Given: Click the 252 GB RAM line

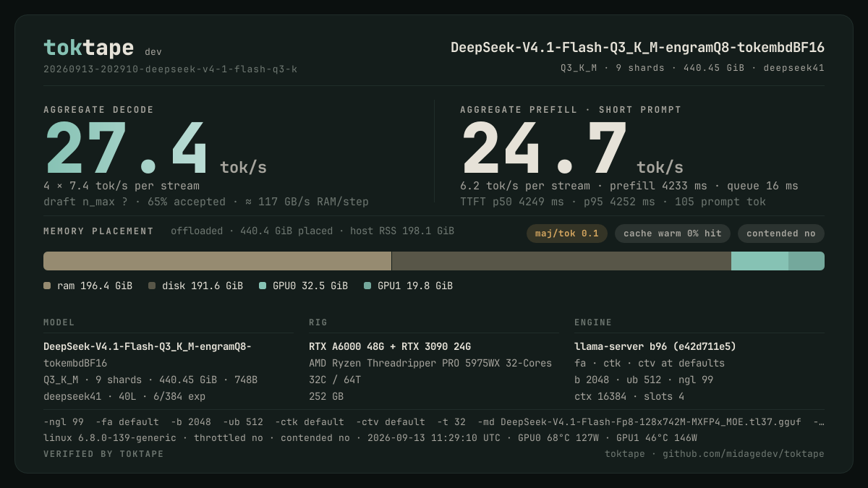Looking at the screenshot, I should pyautogui.click(x=326, y=397).
